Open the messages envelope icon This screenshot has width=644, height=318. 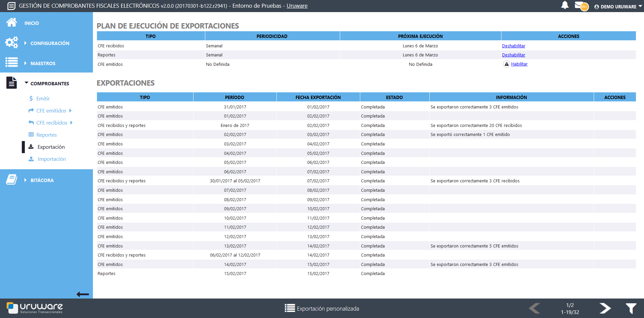click(x=579, y=5)
